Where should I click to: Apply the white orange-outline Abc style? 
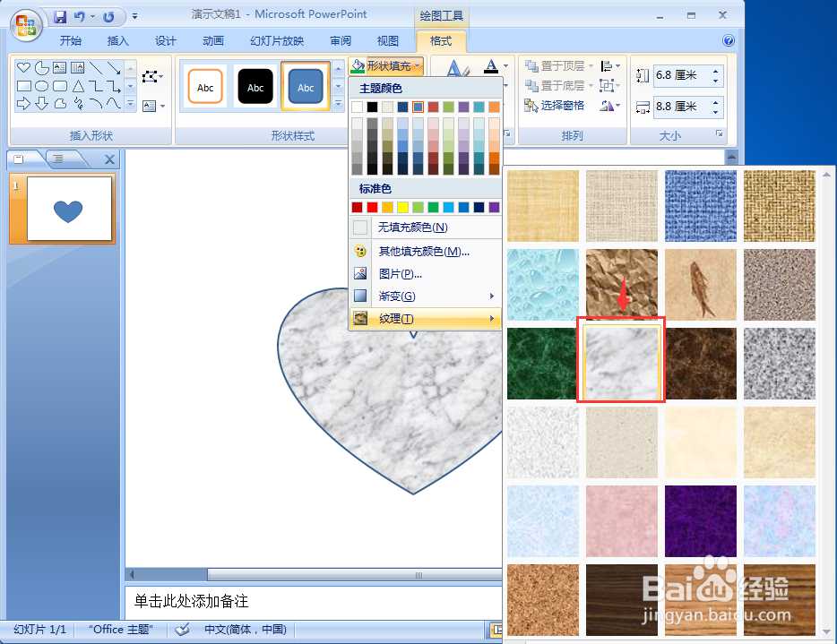pos(205,86)
